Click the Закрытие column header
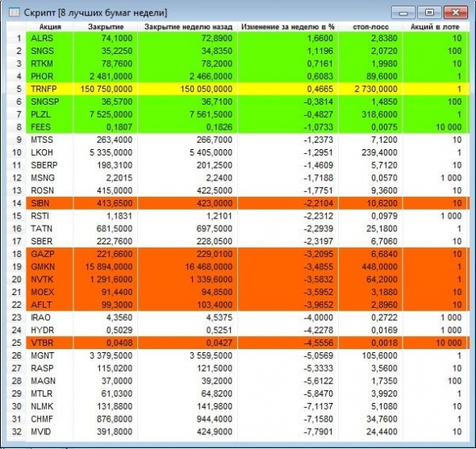The height and width of the screenshot is (449, 476). [106, 27]
